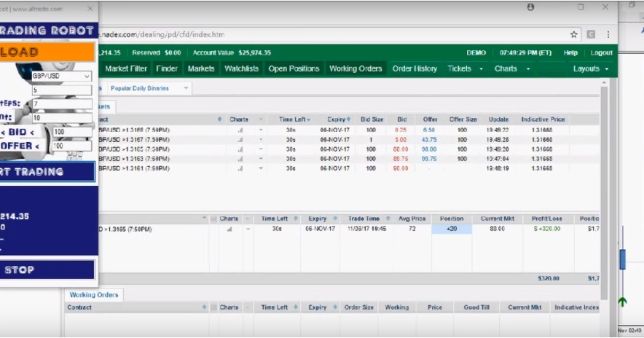This screenshot has width=644, height=338.
Task: Click the input field containing 10
Action: click(62, 118)
